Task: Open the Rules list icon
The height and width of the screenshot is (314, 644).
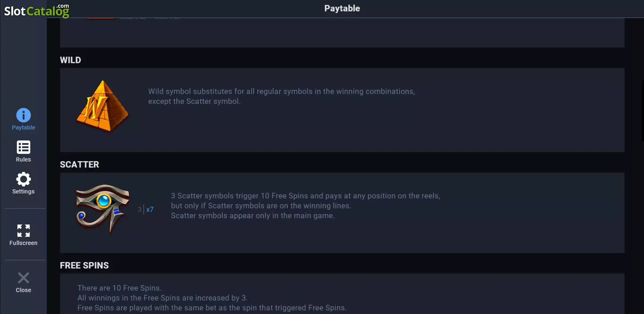Action: coord(23,147)
